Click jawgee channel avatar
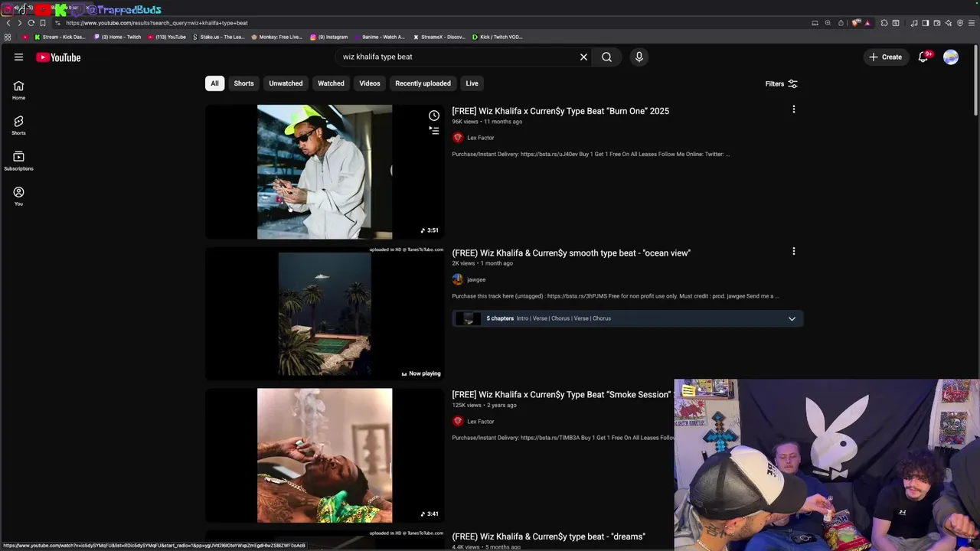This screenshot has height=551, width=980. click(x=458, y=279)
